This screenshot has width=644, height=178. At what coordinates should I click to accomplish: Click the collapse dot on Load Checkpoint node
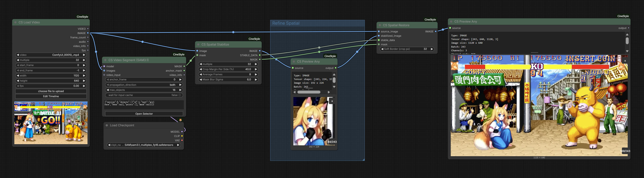(107, 125)
